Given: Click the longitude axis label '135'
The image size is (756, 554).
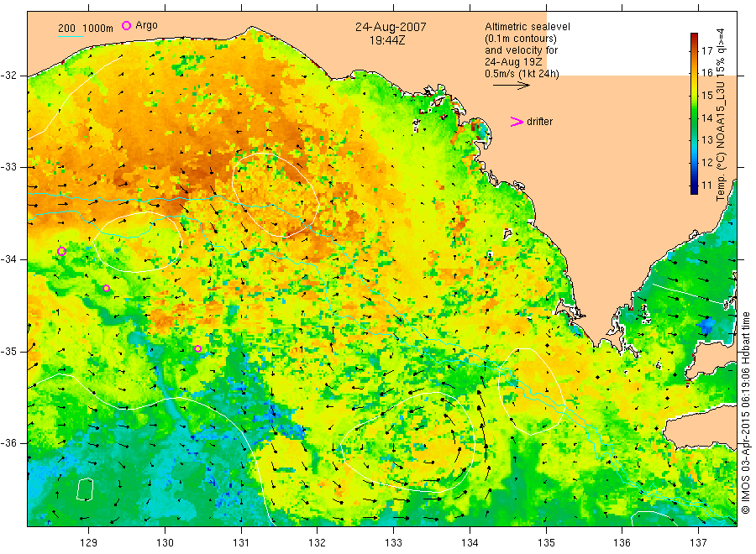Looking at the screenshot, I should point(546,542).
